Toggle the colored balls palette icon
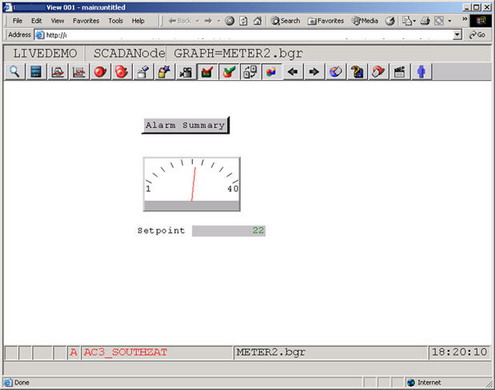The width and height of the screenshot is (495, 390). (271, 72)
